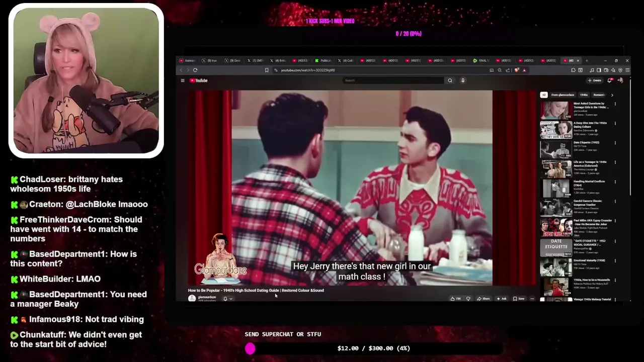Image resolution: width=644 pixels, height=362 pixels.
Task: Open options for DATE ETIQUETTE 1952 video
Action: [615, 241]
